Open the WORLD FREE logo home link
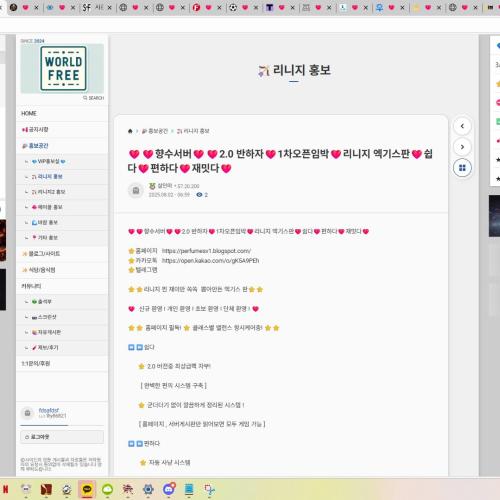Image resolution: width=500 pixels, height=500 pixels. tap(63, 69)
